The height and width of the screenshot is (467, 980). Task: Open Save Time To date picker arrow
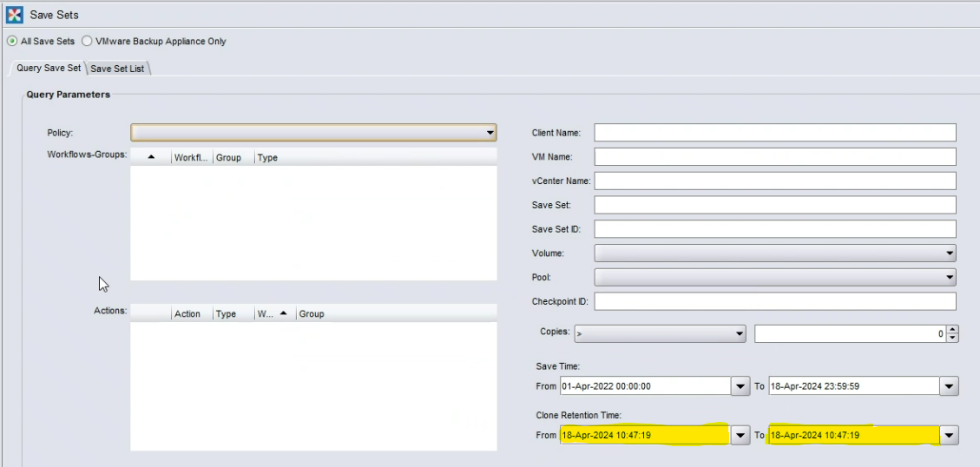click(x=949, y=386)
